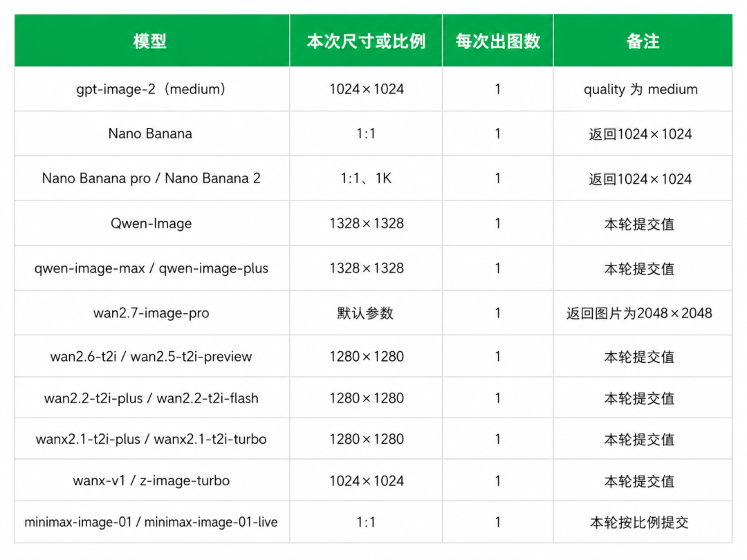Click output count 1 in wan2.7-image-pro row

(x=497, y=313)
